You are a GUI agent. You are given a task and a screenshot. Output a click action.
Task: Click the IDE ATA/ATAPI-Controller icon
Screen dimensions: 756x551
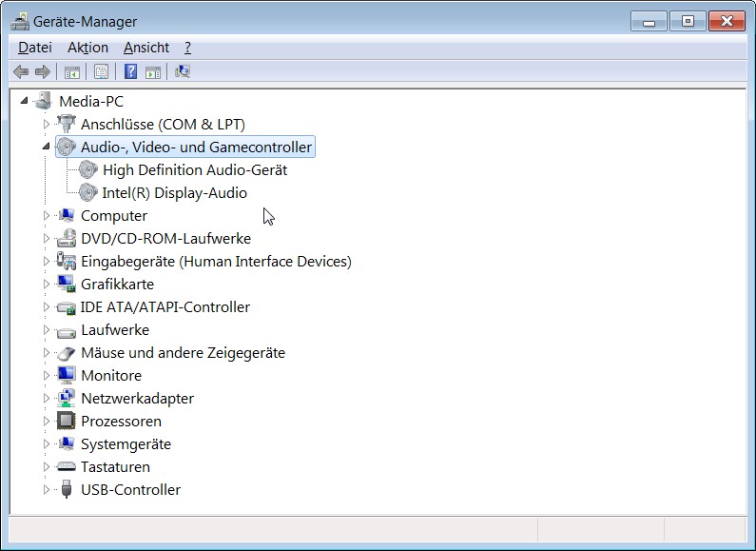click(66, 307)
